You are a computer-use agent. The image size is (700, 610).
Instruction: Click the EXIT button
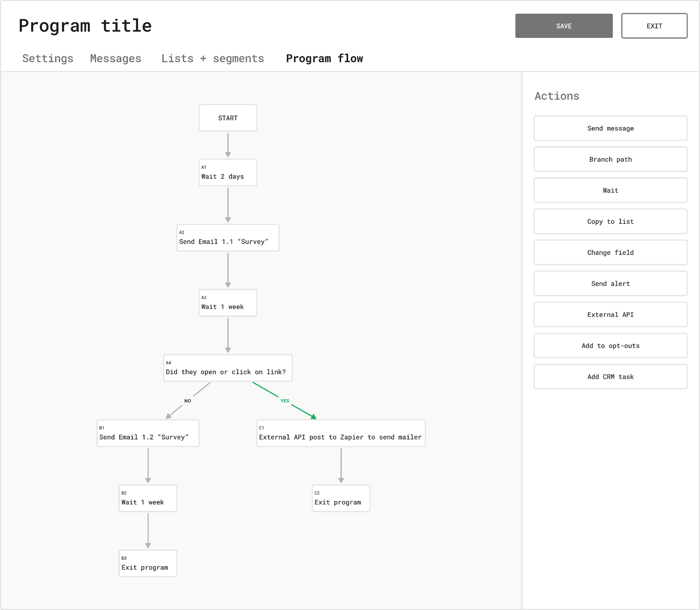pos(654,26)
